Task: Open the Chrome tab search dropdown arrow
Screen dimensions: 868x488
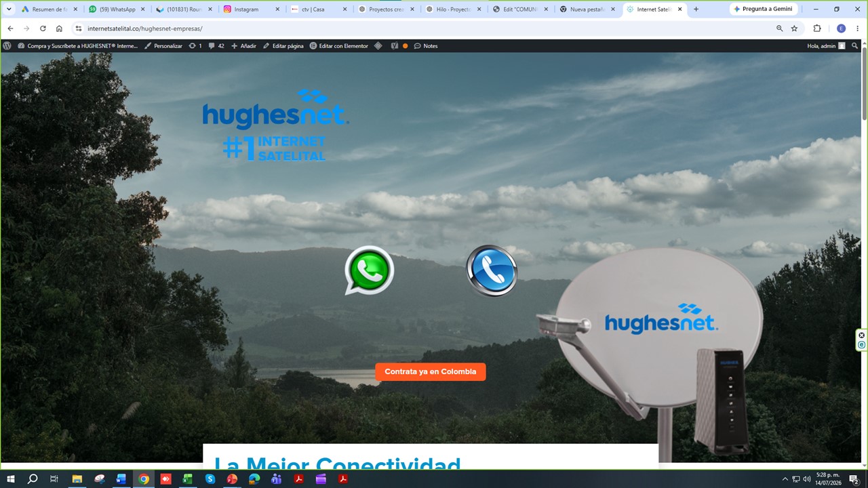Action: (x=9, y=9)
